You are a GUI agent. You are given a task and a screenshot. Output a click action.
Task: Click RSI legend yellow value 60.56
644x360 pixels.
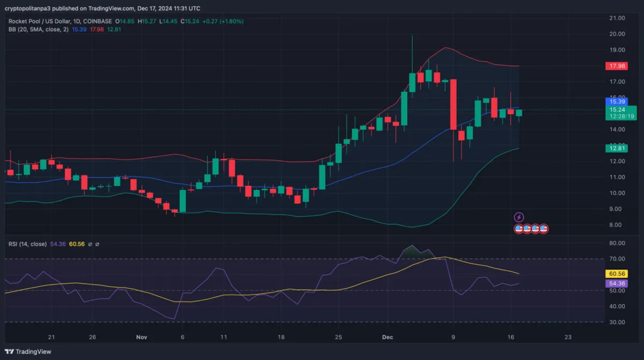(x=77, y=244)
